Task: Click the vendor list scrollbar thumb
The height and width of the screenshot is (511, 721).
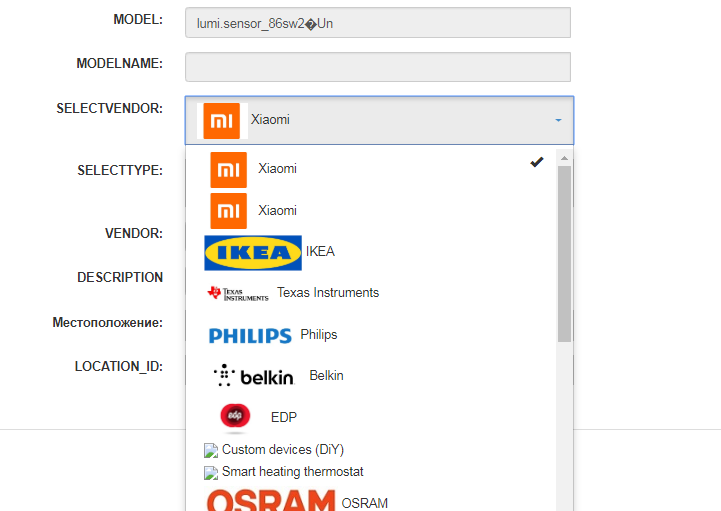Action: 564,254
